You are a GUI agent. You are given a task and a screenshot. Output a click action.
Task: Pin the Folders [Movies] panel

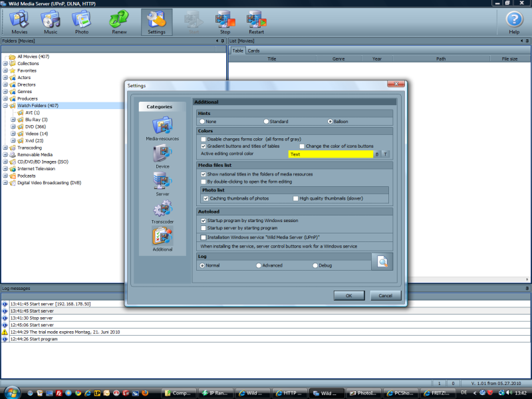[223, 41]
